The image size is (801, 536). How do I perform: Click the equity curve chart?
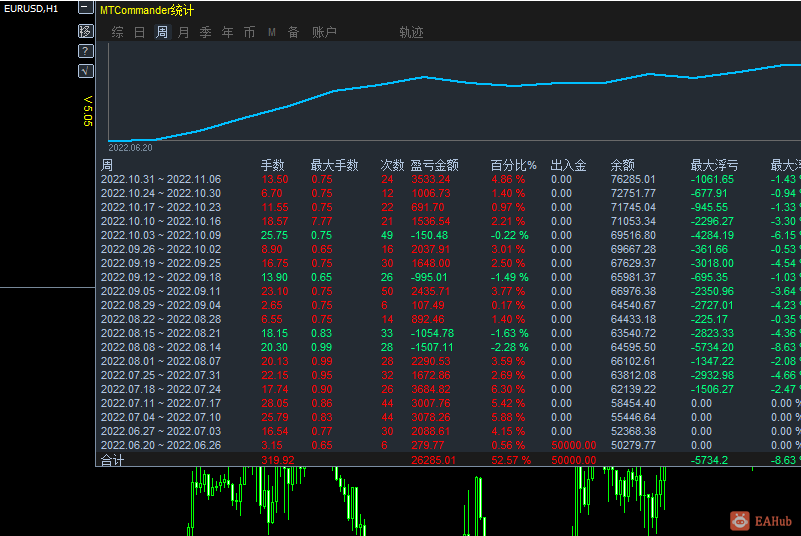point(455,92)
